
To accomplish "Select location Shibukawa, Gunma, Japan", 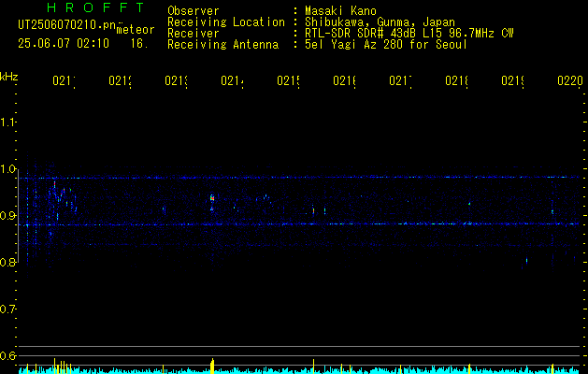I will click(380, 22).
